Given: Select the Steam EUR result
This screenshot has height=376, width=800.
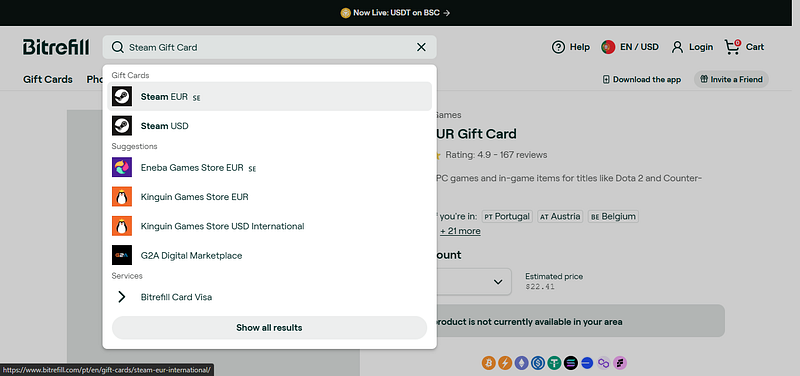Looking at the screenshot, I should point(269,96).
